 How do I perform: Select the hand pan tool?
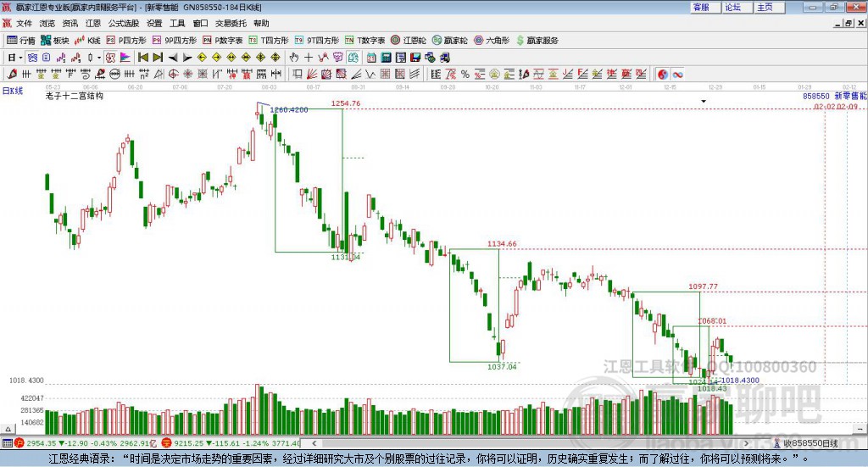(293, 58)
